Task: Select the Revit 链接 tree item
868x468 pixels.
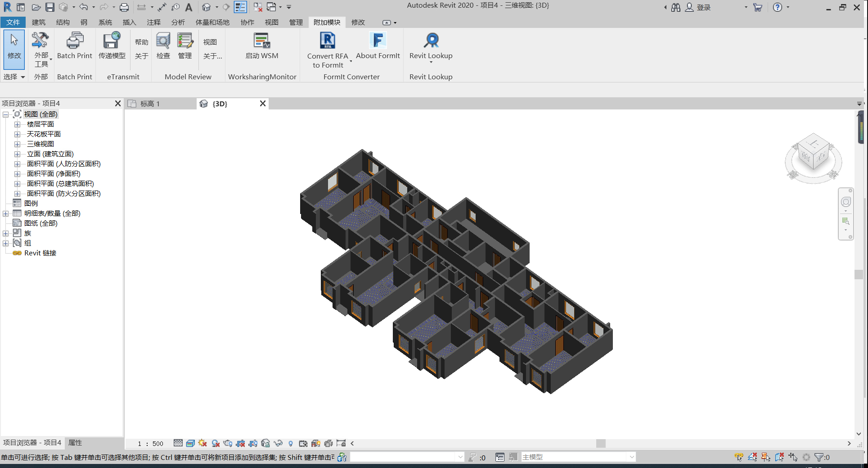Action: tap(40, 253)
